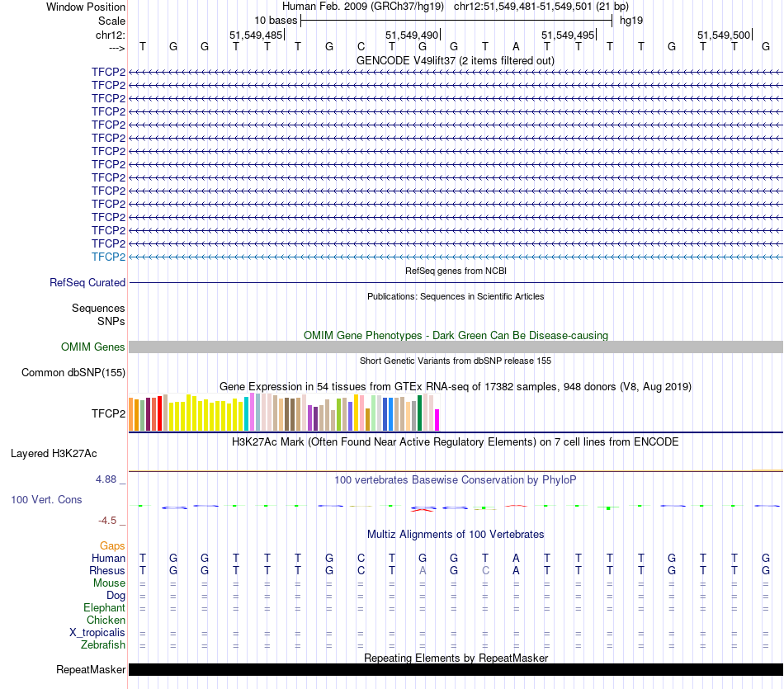Click the Mouse alignment row label
The image size is (784, 689).
(x=109, y=583)
